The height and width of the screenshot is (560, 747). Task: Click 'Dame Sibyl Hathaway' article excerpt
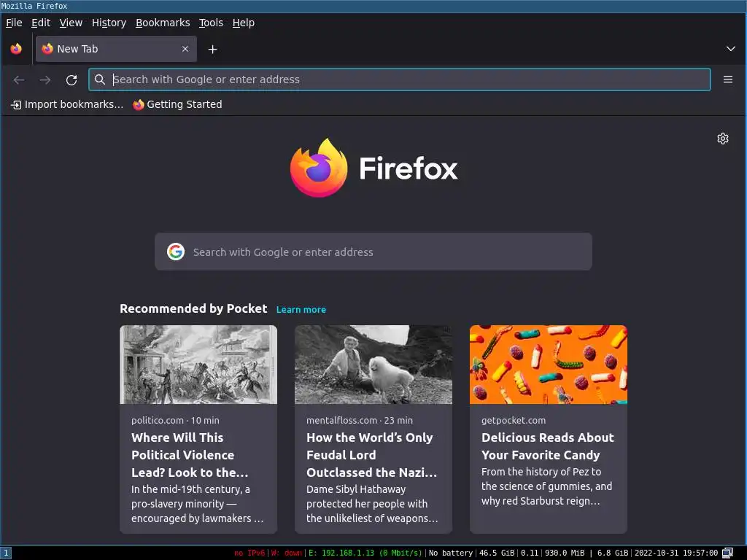(372, 504)
